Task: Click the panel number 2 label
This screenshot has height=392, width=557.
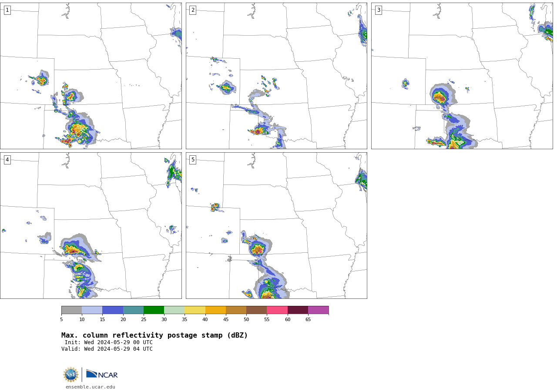Action: pyautogui.click(x=193, y=10)
